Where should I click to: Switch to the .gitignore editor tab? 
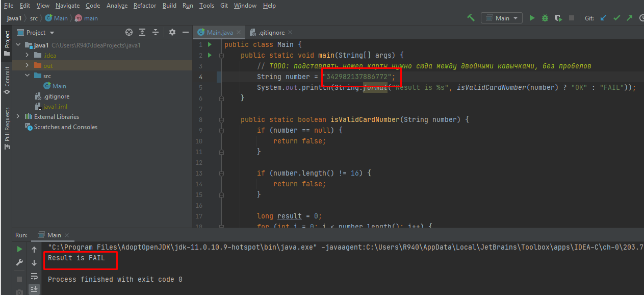[x=271, y=33]
